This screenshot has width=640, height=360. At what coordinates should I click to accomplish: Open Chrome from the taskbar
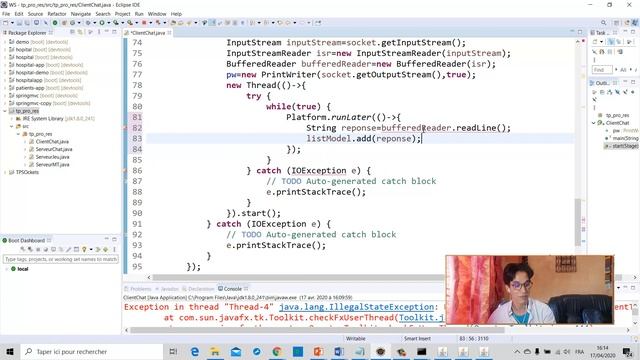tap(277, 351)
